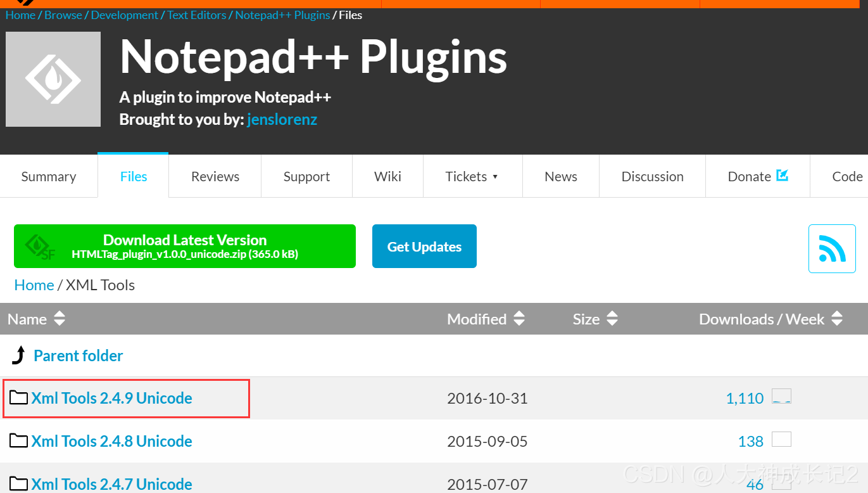Go to the Support tab
Viewport: 868px width, 493px height.
point(306,176)
